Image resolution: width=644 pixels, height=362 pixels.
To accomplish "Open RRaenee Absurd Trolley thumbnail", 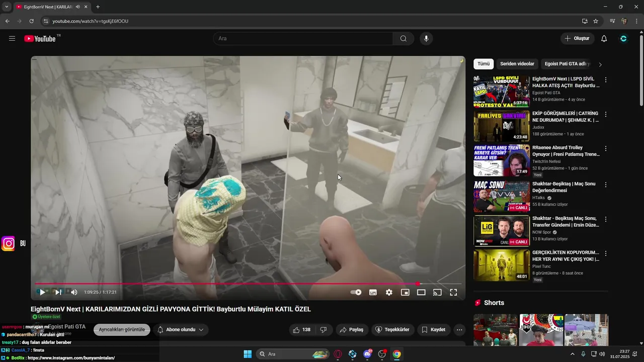I will click(502, 160).
